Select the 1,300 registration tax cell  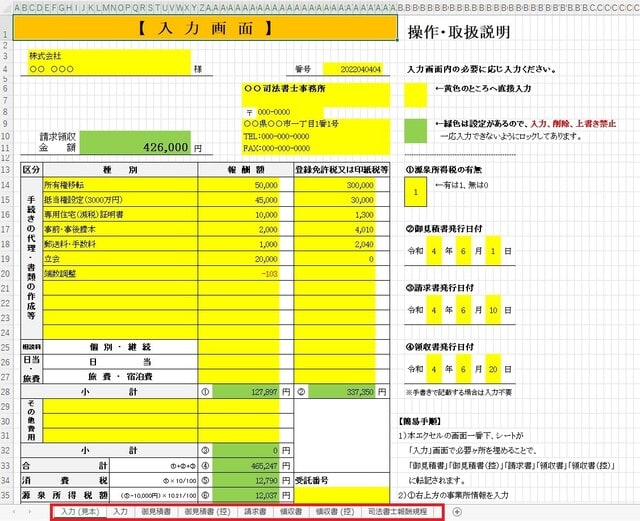point(335,214)
